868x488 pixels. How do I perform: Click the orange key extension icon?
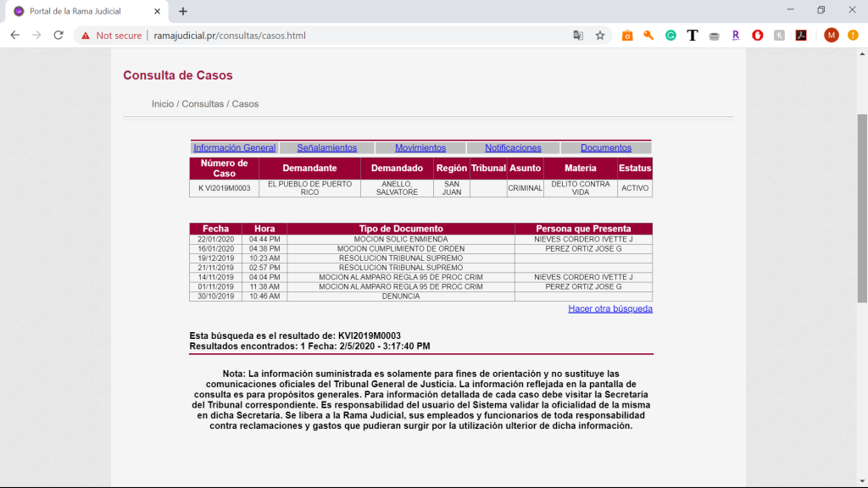coord(648,36)
